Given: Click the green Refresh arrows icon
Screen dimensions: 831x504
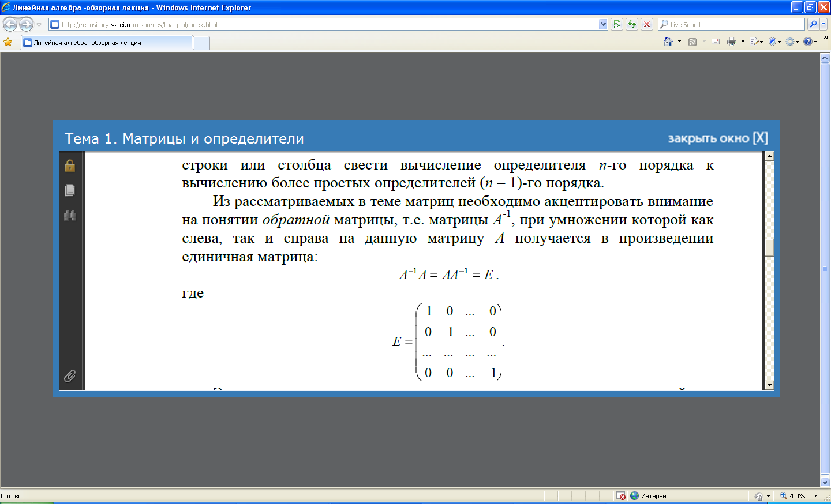Looking at the screenshot, I should pyautogui.click(x=632, y=24).
